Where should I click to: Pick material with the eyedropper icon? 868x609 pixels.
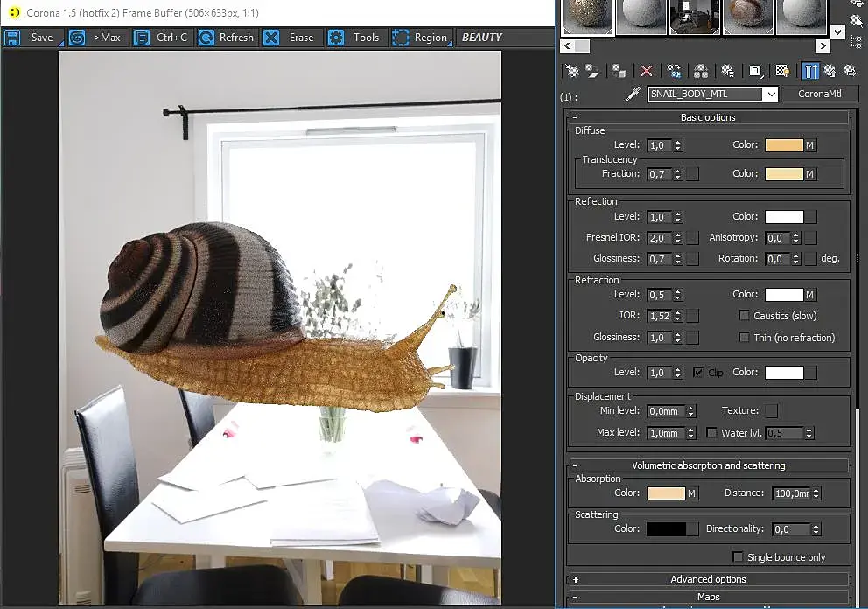[633, 94]
